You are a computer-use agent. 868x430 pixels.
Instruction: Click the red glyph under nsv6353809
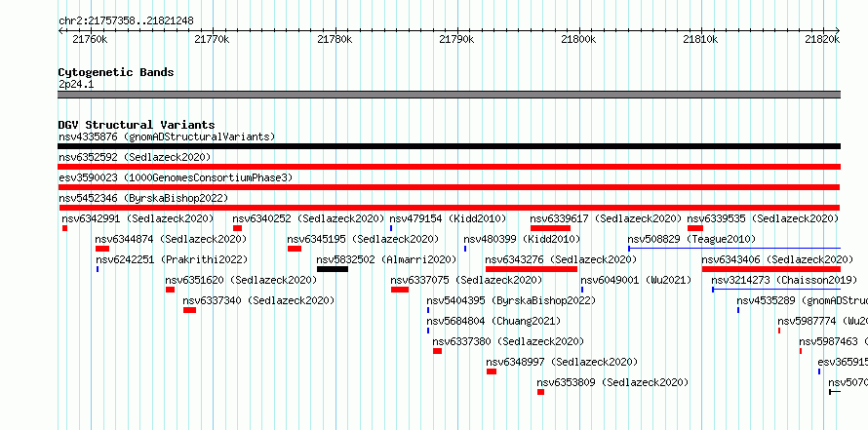[541, 392]
